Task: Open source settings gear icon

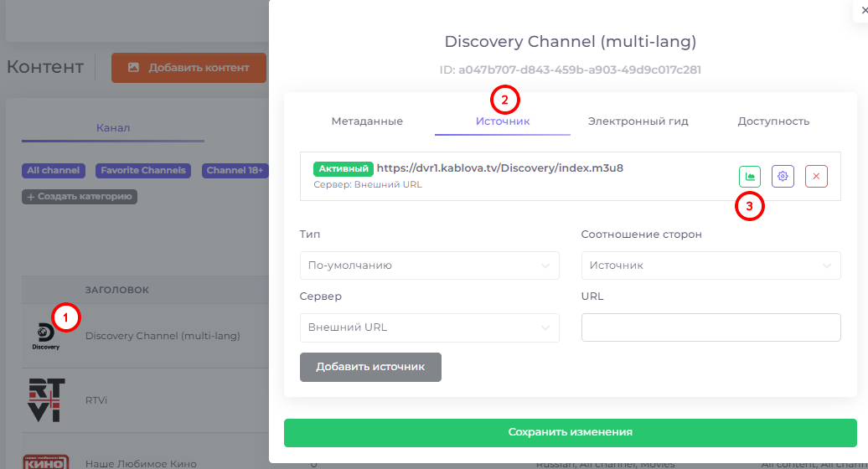Action: coord(783,177)
